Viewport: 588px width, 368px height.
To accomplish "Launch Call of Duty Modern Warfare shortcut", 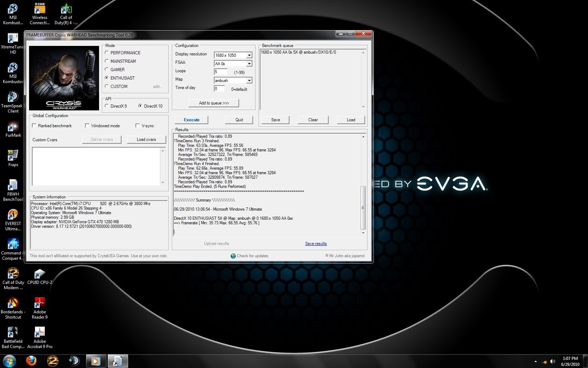I will pos(13,279).
